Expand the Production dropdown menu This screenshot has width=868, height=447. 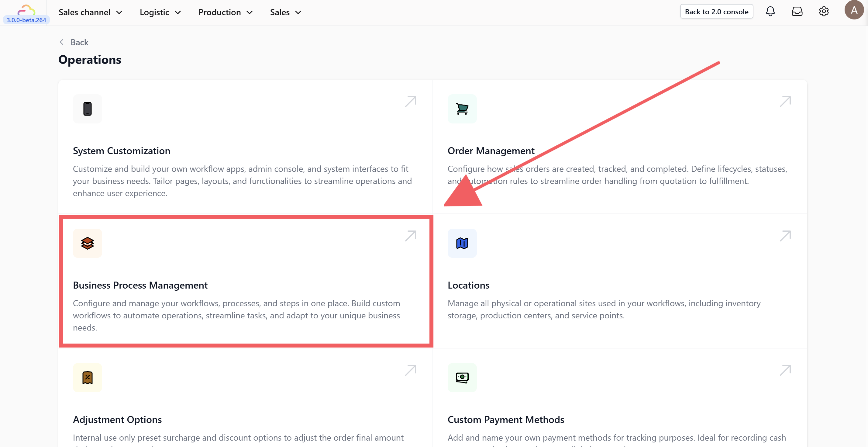[226, 12]
